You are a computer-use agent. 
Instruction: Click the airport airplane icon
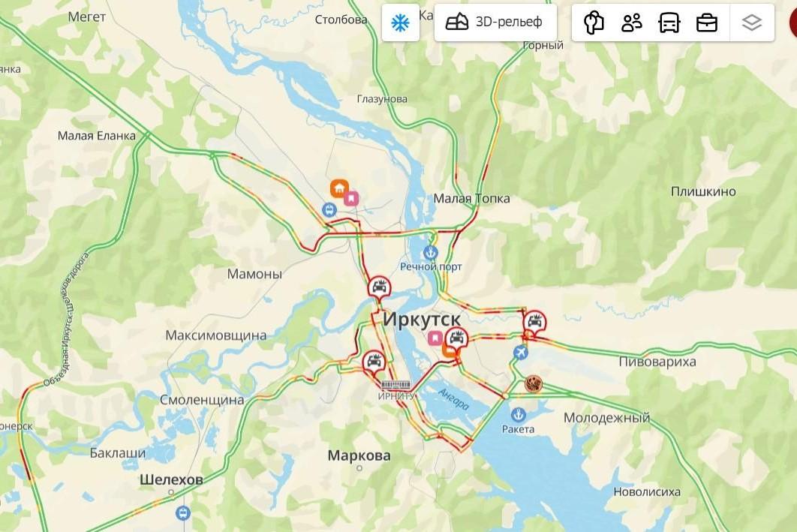click(521, 352)
